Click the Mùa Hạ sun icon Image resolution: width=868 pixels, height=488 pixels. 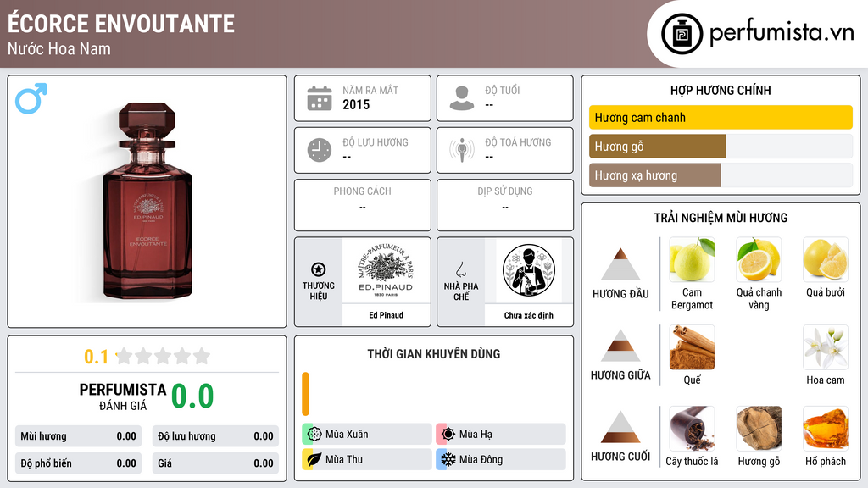point(448,435)
